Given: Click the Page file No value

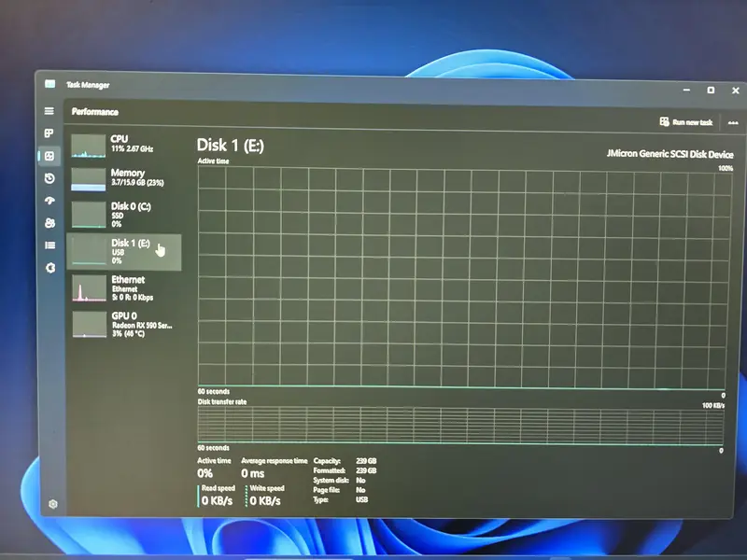Looking at the screenshot, I should point(360,489).
